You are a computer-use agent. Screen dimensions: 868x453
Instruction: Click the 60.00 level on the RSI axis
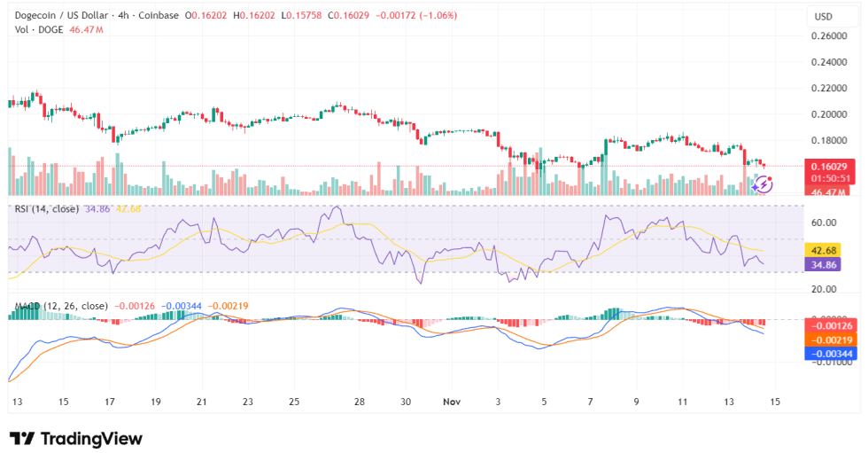click(x=825, y=223)
